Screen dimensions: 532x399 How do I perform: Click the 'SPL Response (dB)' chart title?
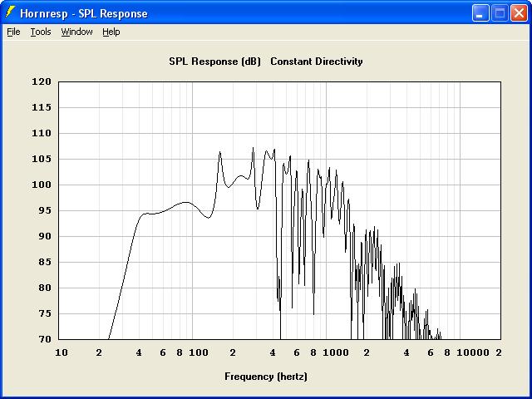[214, 62]
